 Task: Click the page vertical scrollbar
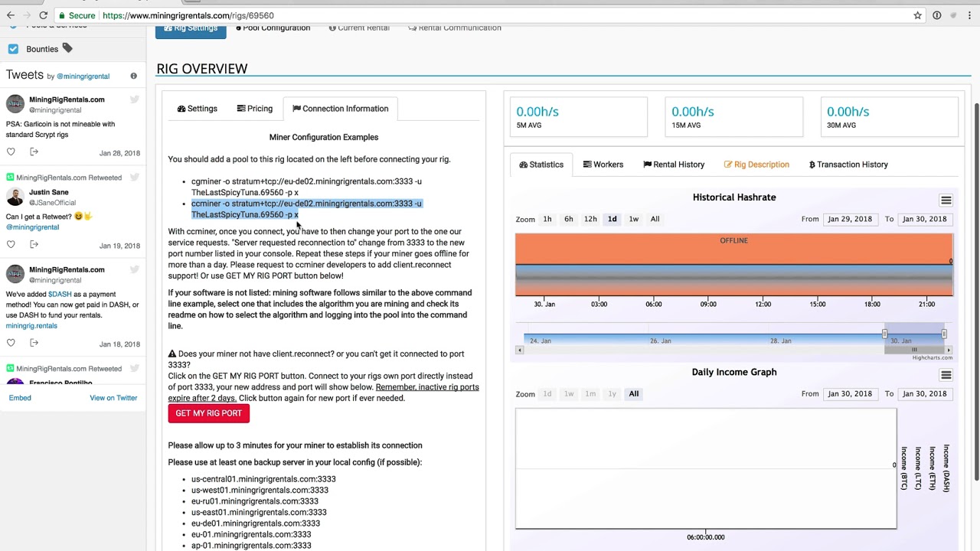pyautogui.click(x=975, y=291)
